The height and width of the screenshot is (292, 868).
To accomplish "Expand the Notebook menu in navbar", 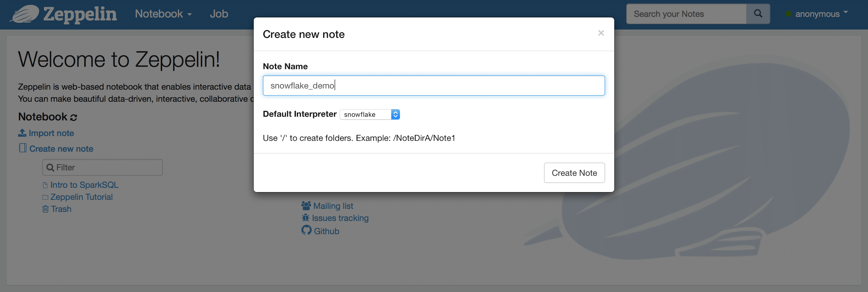I will (x=163, y=14).
